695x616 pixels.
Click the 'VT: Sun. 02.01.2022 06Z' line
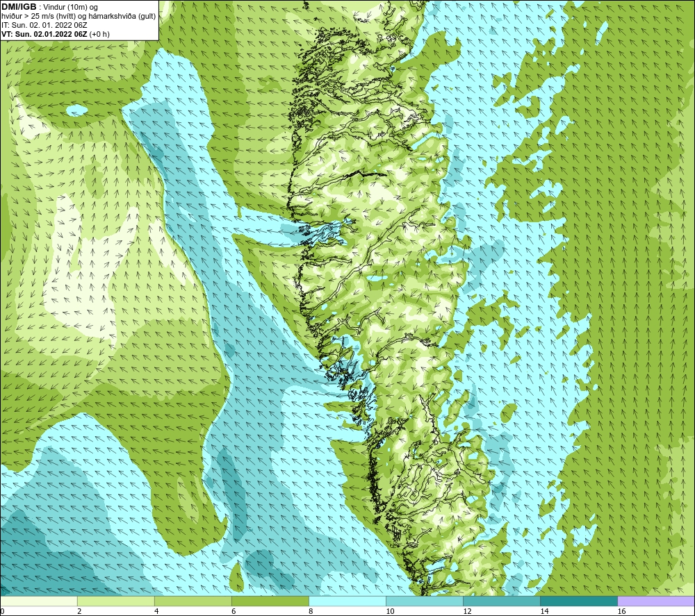tap(44, 34)
